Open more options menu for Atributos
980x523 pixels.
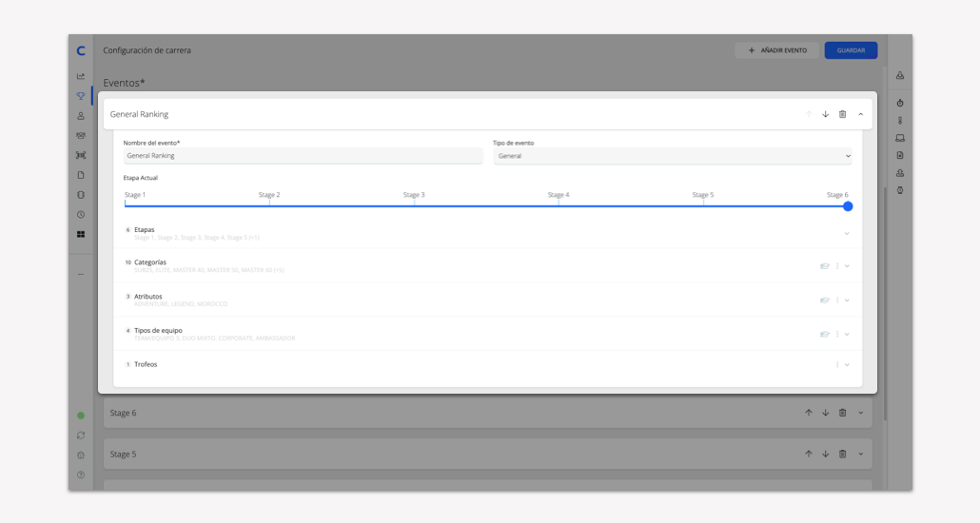837,300
